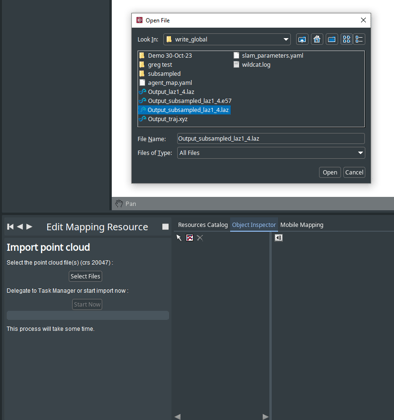Open the Files of Type dropdown
Image resolution: width=394 pixels, height=420 pixels.
tap(271, 153)
